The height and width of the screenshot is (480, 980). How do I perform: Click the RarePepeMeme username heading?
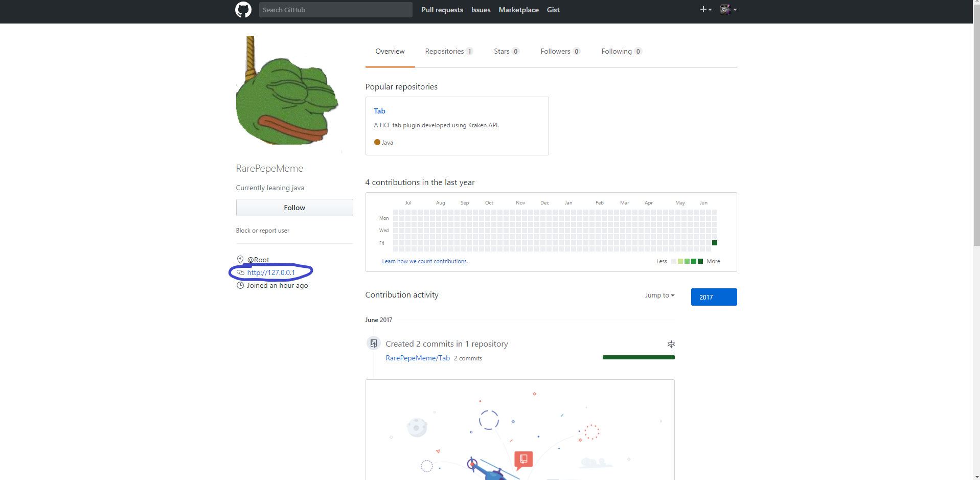[x=269, y=168]
